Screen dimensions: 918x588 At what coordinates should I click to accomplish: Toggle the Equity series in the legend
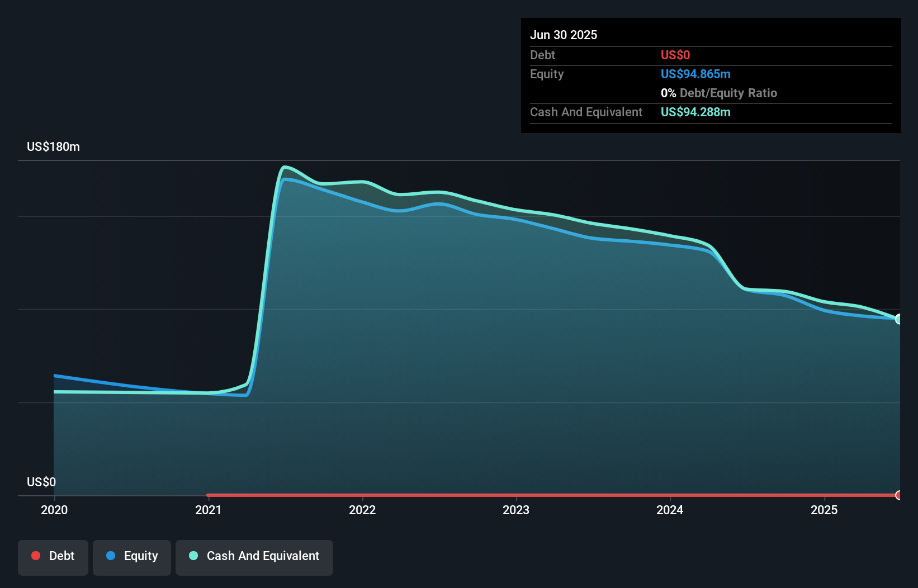point(132,557)
